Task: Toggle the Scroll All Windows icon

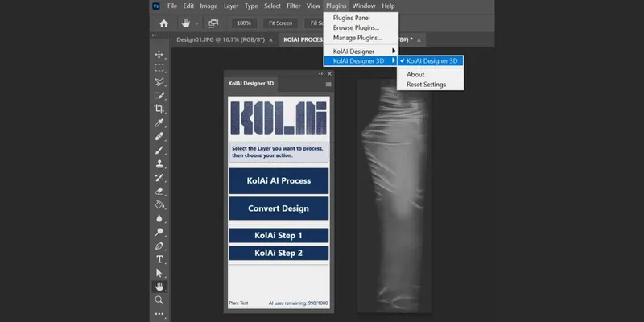Action: point(213,23)
